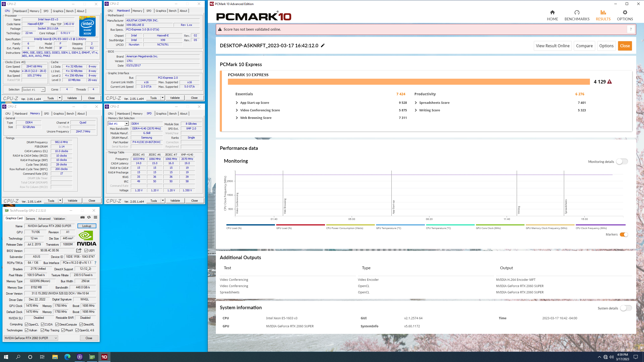The height and width of the screenshot is (362, 644).
Task: Toggle the OpenCL checkbox in GPU-Z
Action: point(26,325)
